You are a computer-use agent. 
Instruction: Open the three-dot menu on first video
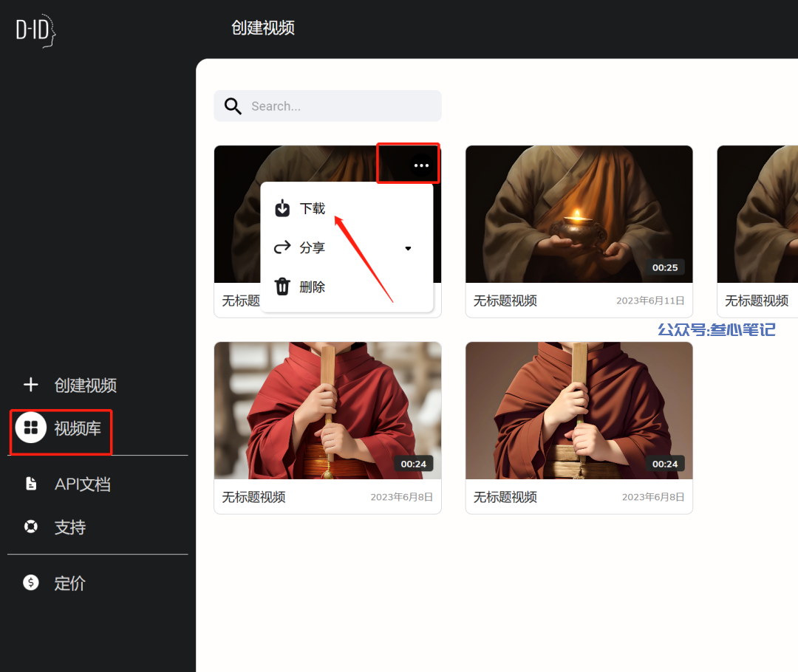coord(421,165)
